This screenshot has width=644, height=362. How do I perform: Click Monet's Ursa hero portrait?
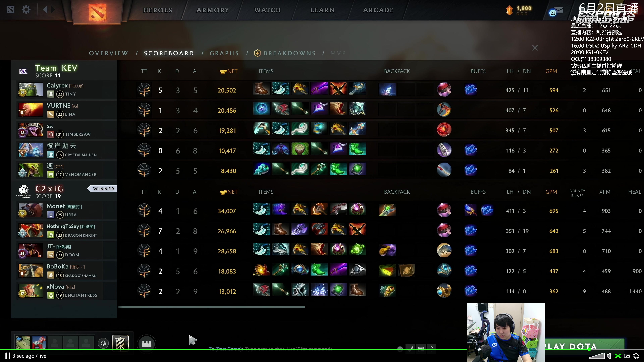coord(31,210)
